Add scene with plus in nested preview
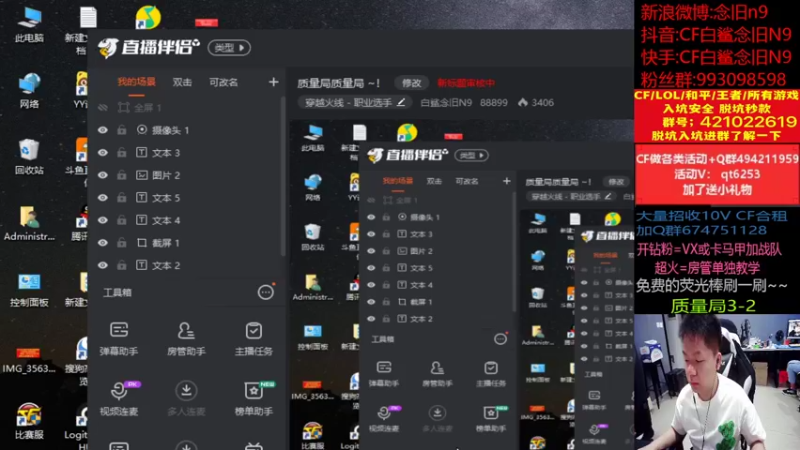The height and width of the screenshot is (450, 800). tap(506, 181)
